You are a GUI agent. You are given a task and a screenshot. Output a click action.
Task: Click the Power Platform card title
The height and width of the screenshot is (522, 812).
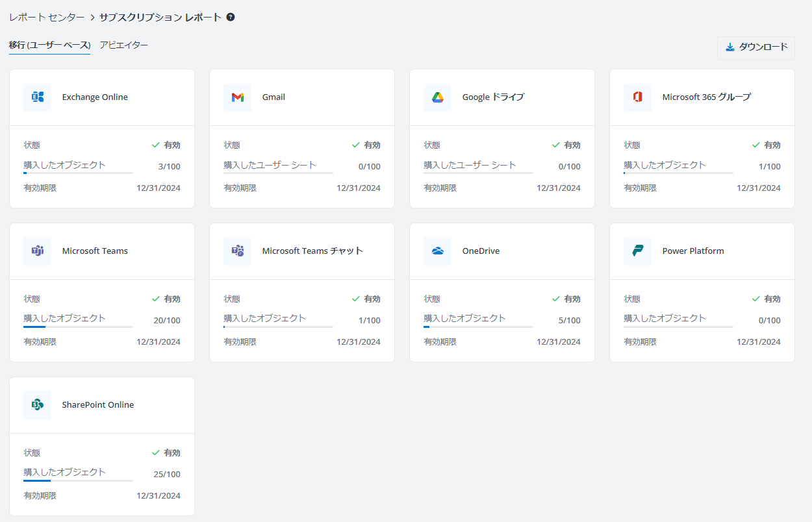pyautogui.click(x=693, y=251)
